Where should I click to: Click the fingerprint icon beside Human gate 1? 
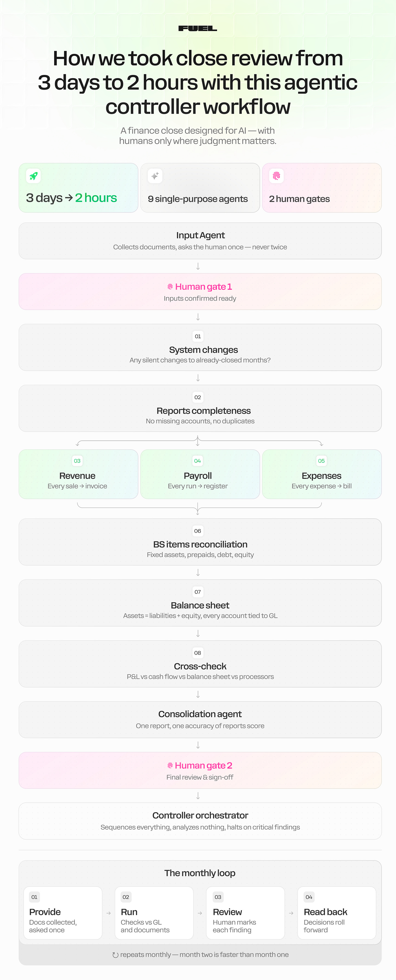pyautogui.click(x=170, y=287)
